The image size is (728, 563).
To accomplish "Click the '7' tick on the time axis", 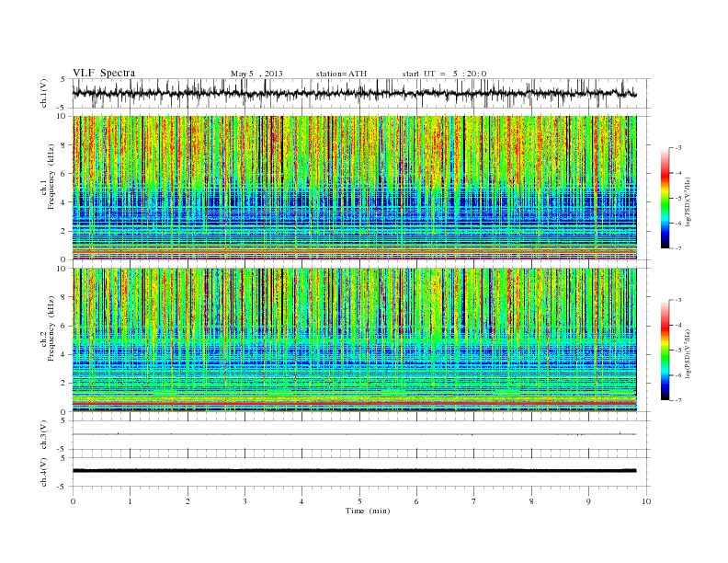I will pyautogui.click(x=474, y=501).
